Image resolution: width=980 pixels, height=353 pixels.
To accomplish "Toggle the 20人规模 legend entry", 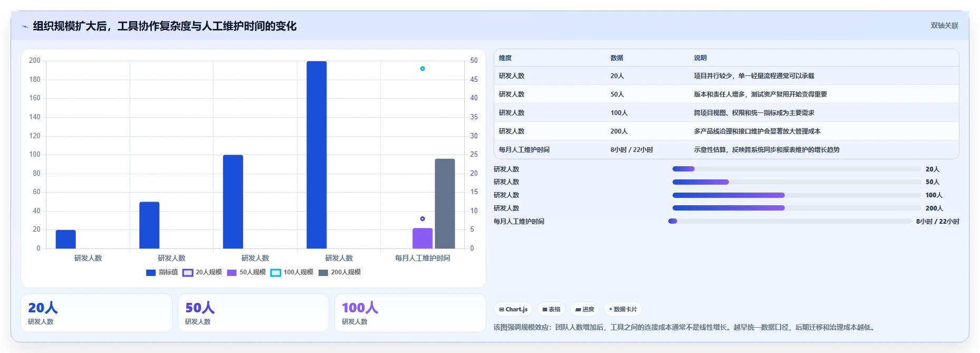I will click(x=202, y=272).
